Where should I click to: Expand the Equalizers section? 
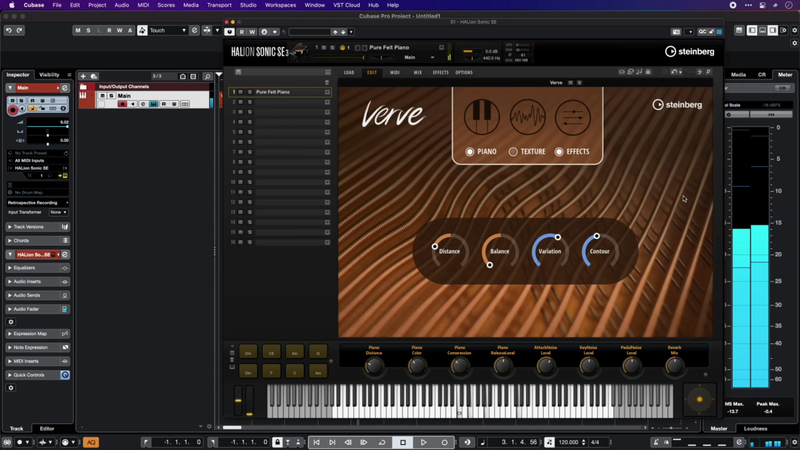pyautogui.click(x=36, y=268)
